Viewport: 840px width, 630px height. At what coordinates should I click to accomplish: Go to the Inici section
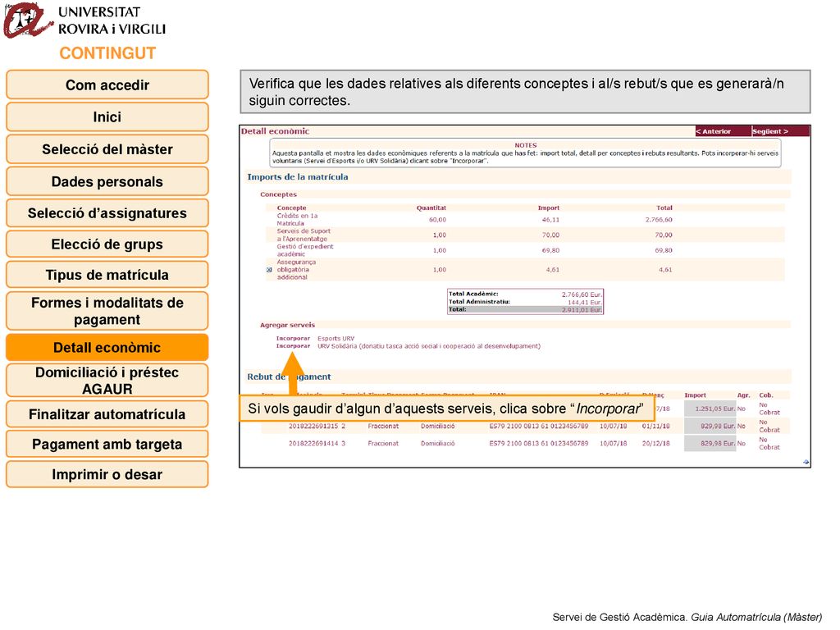click(x=107, y=116)
